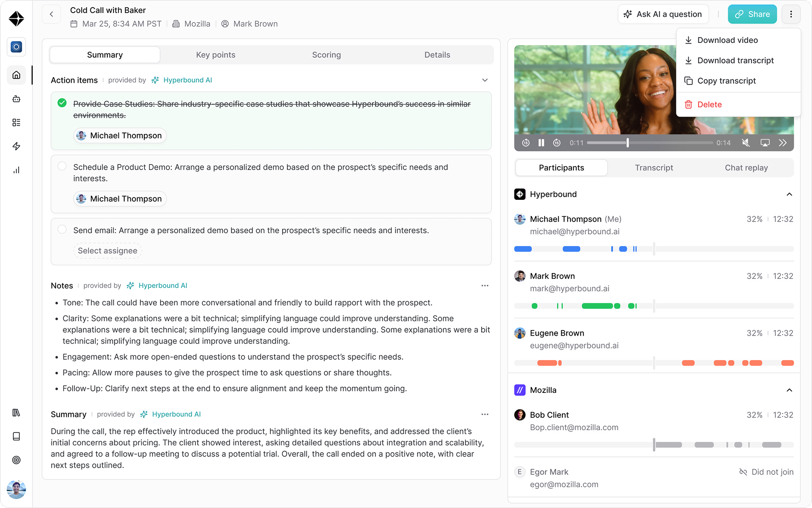The image size is (812, 508).
Task: Open the list dashboard icon in sidebar
Action: pyautogui.click(x=16, y=122)
